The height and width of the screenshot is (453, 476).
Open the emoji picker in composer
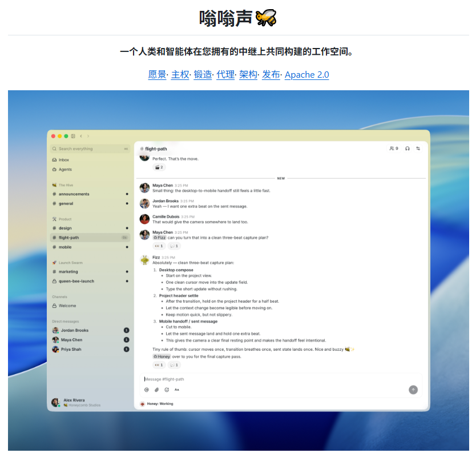[167, 390]
